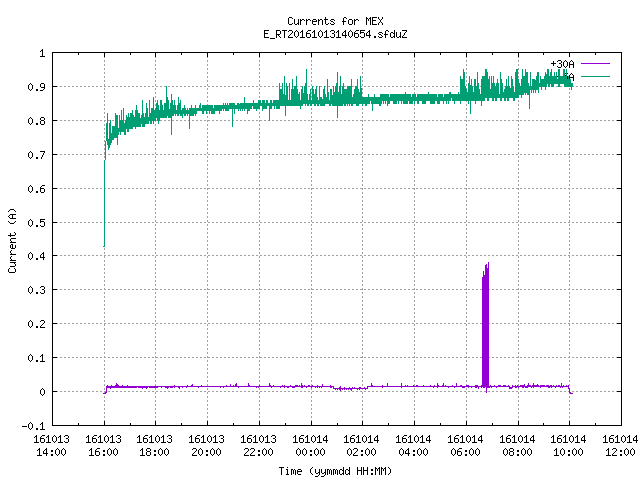Click the x-axis label 161014 08:00

(517, 446)
